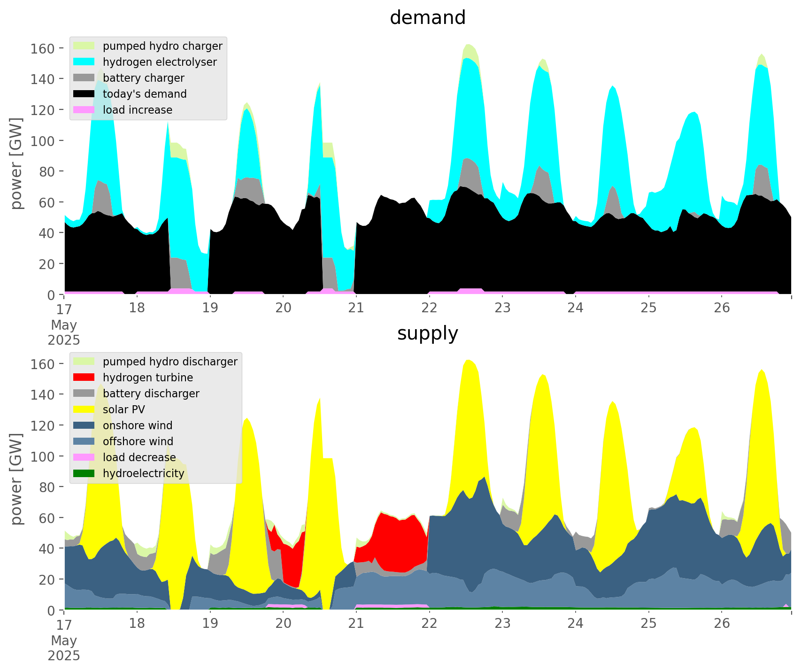
Task: Click the hydrogen turbine red legend swatch
Action: (x=85, y=378)
